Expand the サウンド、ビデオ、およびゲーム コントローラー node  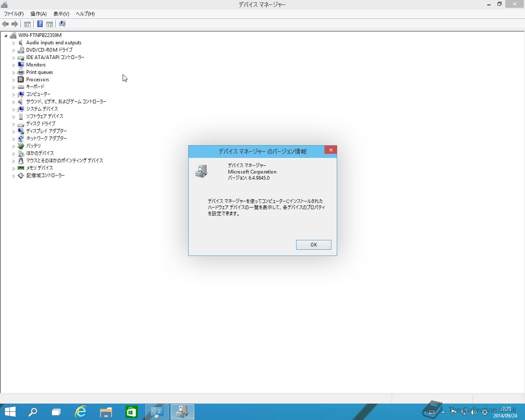point(14,102)
